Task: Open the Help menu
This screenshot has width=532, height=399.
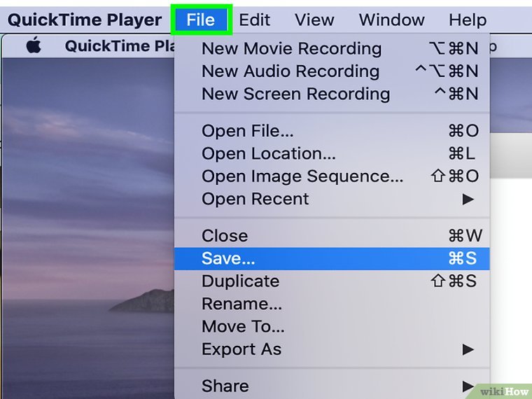Action: (x=467, y=20)
